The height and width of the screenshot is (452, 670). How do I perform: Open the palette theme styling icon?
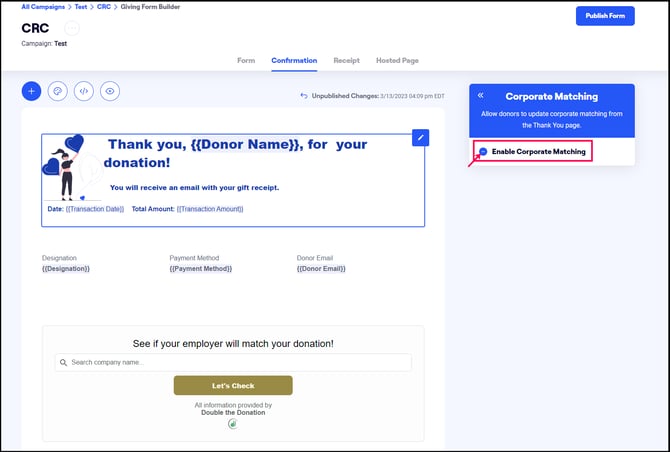coord(58,91)
